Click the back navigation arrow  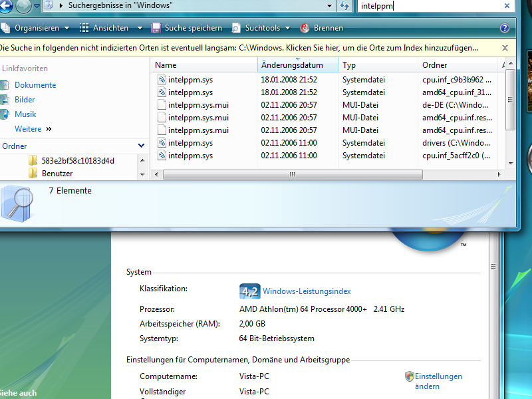pyautogui.click(x=5, y=5)
